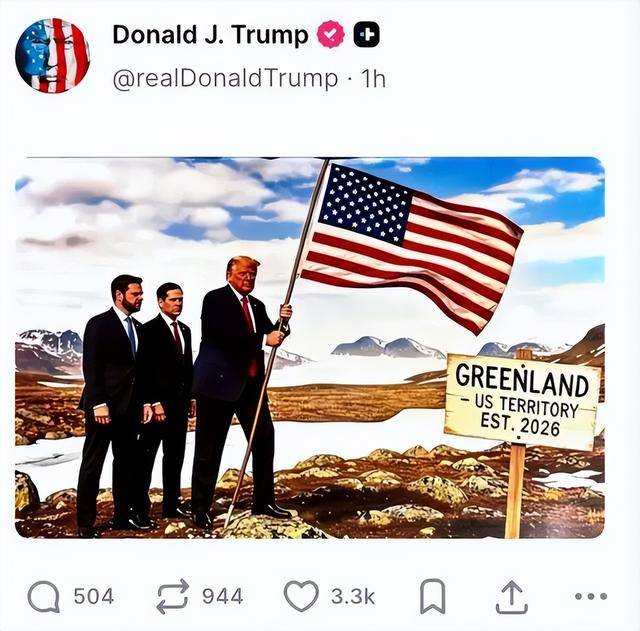Image resolution: width=640 pixels, height=631 pixels.
Task: Click the 3.3k likes count
Action: pos(353,596)
